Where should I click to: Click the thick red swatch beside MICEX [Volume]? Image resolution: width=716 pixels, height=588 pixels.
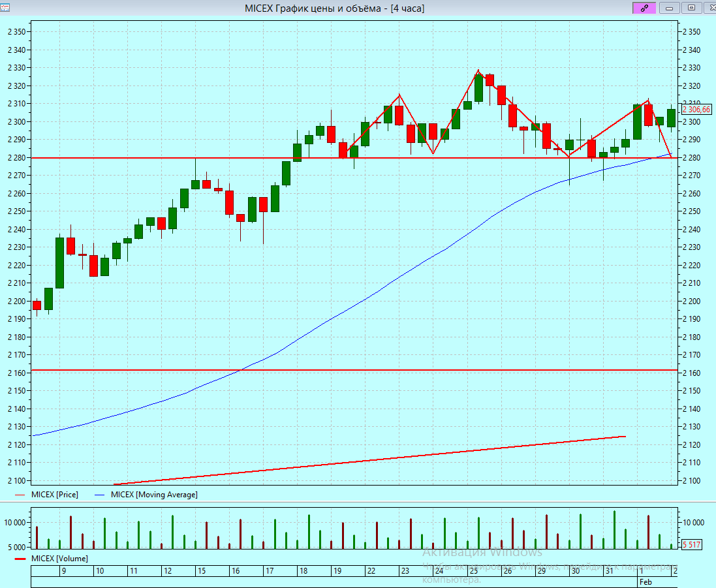(x=20, y=559)
